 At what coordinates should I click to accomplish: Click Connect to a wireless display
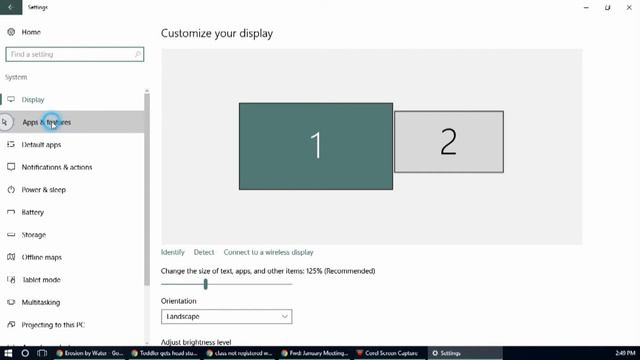pos(268,252)
